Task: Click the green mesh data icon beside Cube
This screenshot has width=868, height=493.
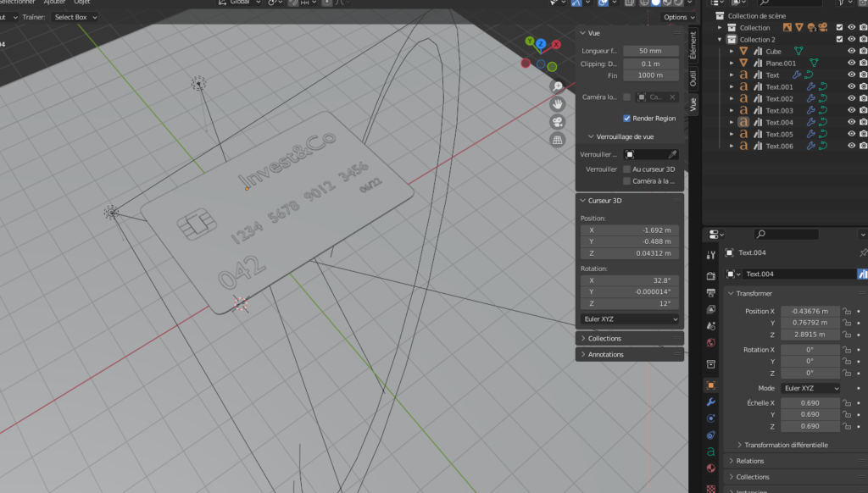Action: click(x=798, y=51)
